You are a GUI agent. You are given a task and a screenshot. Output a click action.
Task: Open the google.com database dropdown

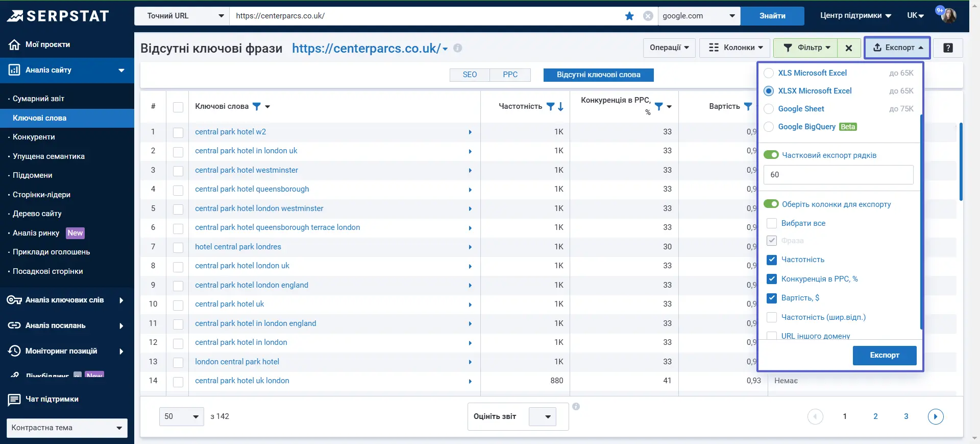699,16
